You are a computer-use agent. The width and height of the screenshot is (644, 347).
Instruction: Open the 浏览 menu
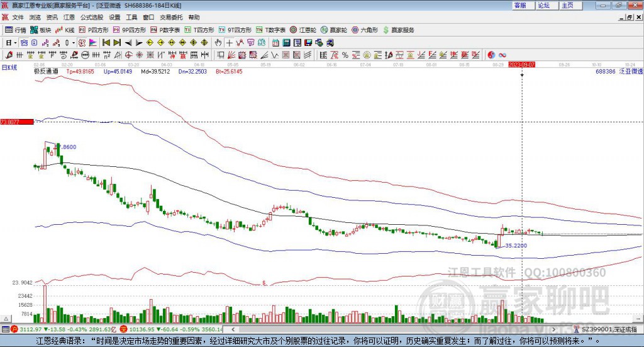pyautogui.click(x=35, y=17)
